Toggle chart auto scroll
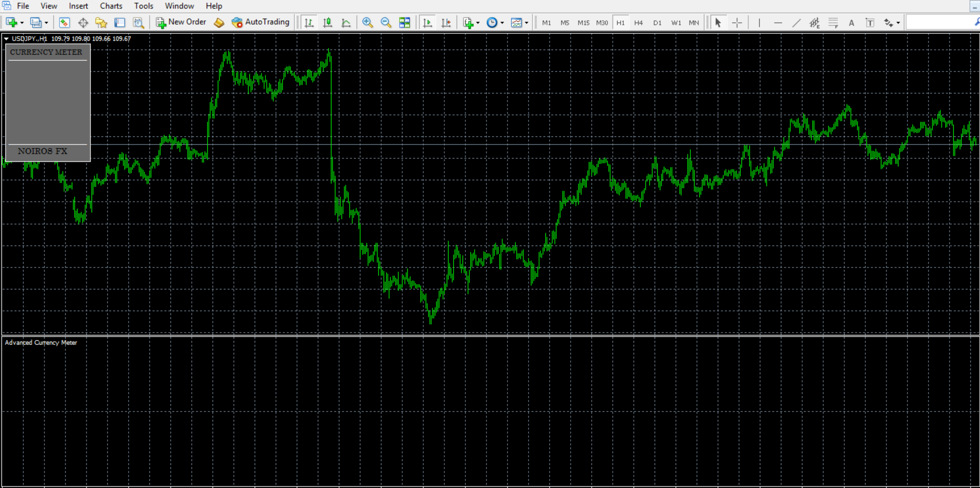This screenshot has height=488, width=980. coord(427,22)
